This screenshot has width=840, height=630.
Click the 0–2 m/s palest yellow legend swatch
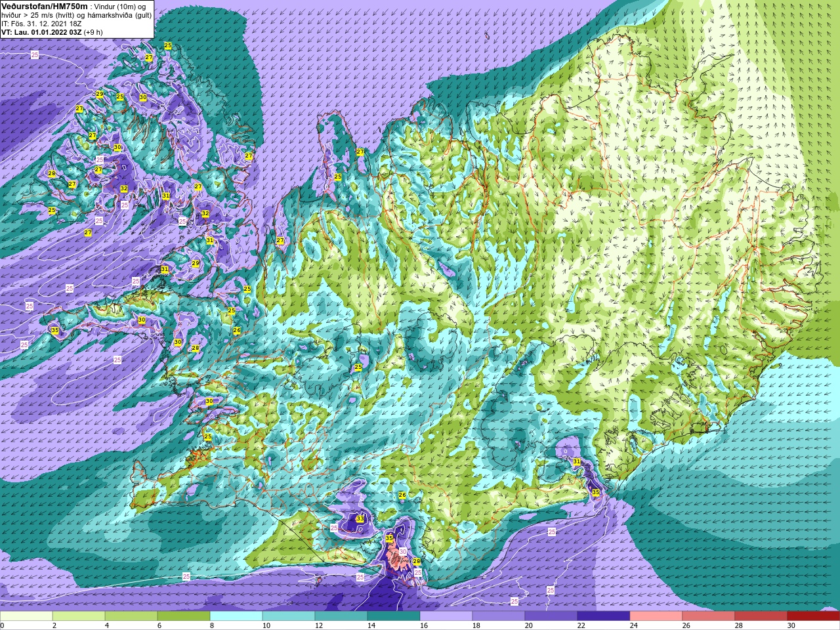[x=26, y=616]
